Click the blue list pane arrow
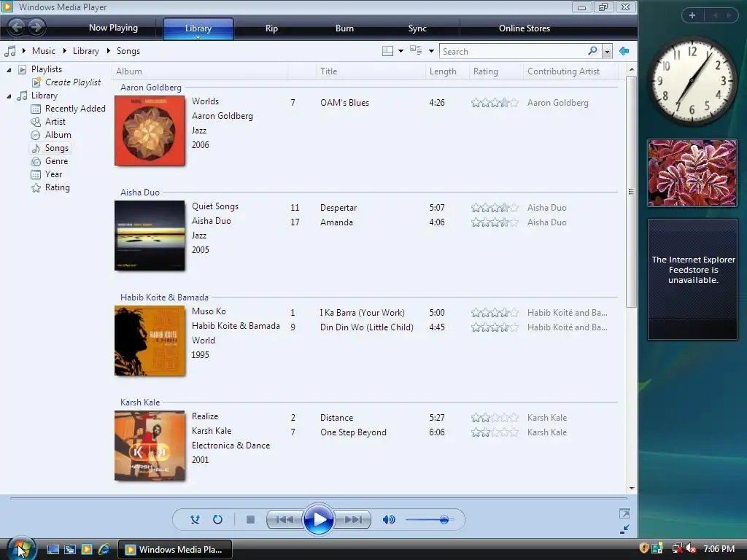747x560 pixels. coord(624,51)
